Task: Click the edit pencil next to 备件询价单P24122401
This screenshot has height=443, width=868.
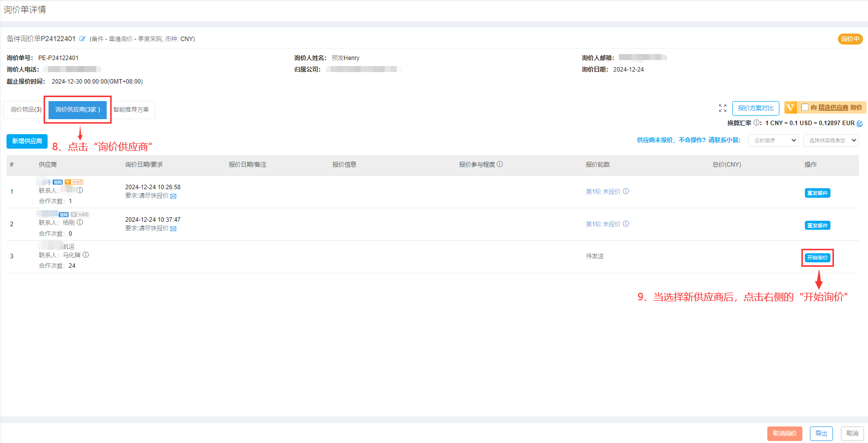Action: (83, 39)
